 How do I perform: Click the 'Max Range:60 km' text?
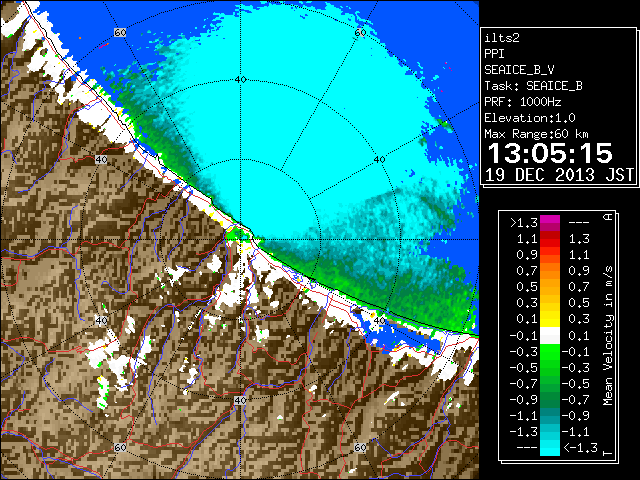tap(537, 134)
